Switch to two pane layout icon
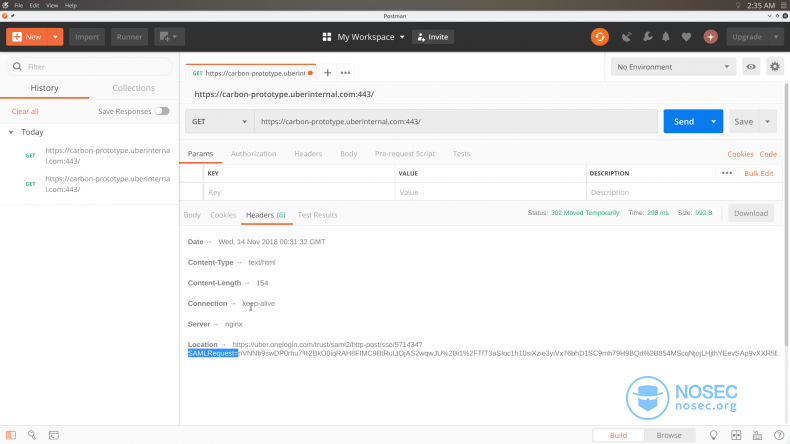 tap(736, 435)
